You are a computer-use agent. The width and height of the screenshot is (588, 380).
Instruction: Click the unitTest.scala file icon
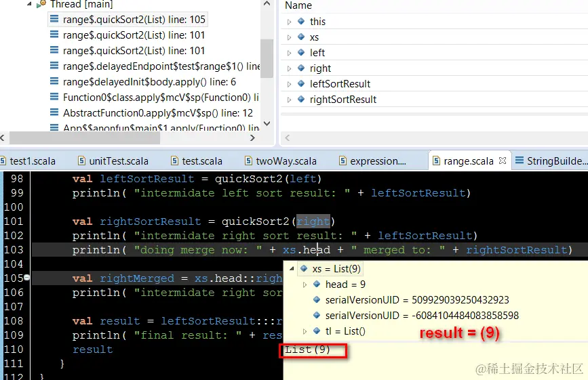point(81,161)
